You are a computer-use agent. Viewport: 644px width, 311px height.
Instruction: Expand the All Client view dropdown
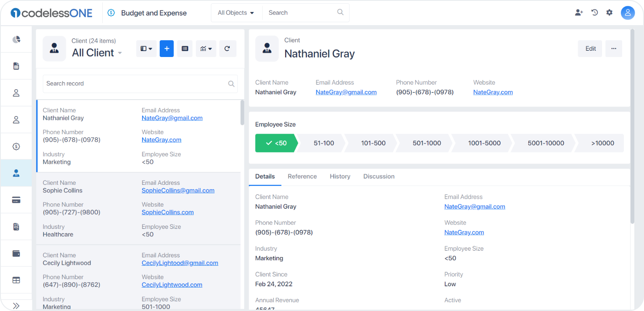pos(119,53)
